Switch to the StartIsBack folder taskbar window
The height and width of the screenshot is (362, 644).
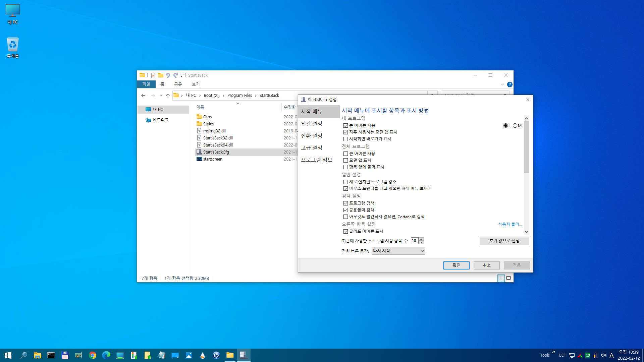point(230,355)
